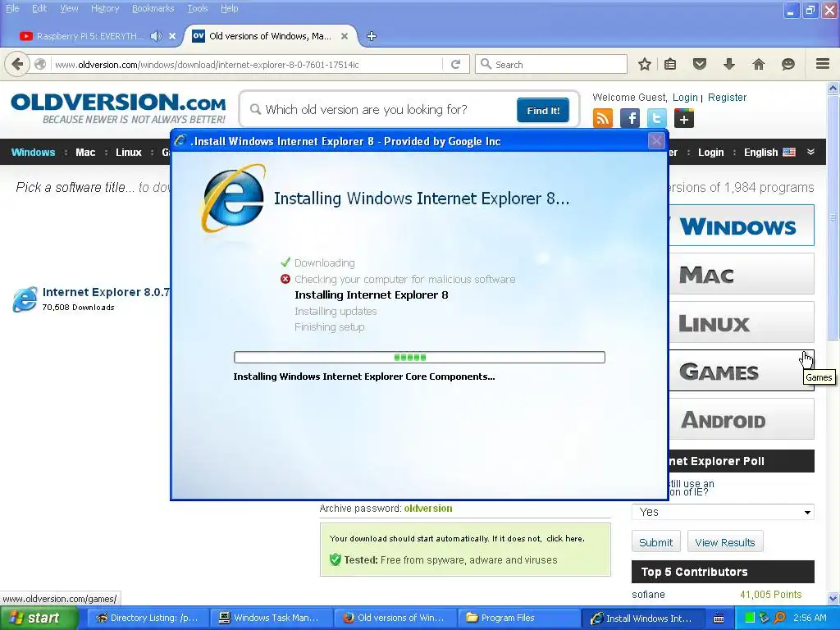Click the installer progress bar
This screenshot has height=630, width=840.
pyautogui.click(x=419, y=358)
